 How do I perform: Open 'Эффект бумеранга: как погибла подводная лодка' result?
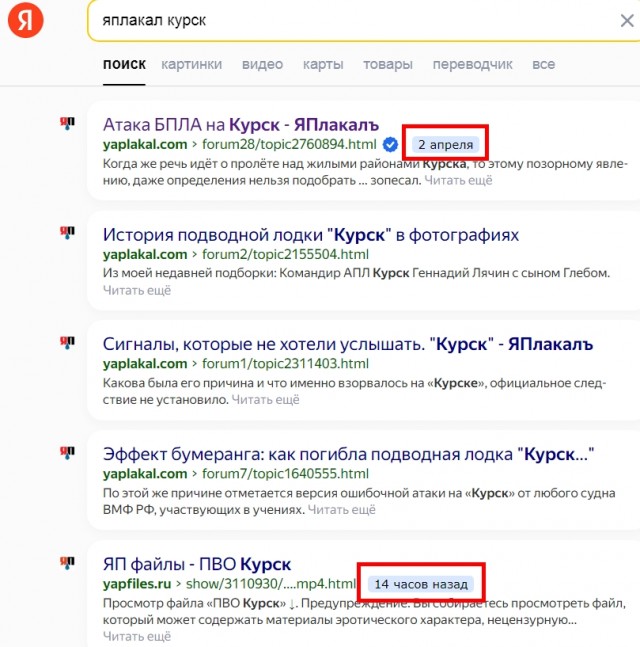point(349,454)
